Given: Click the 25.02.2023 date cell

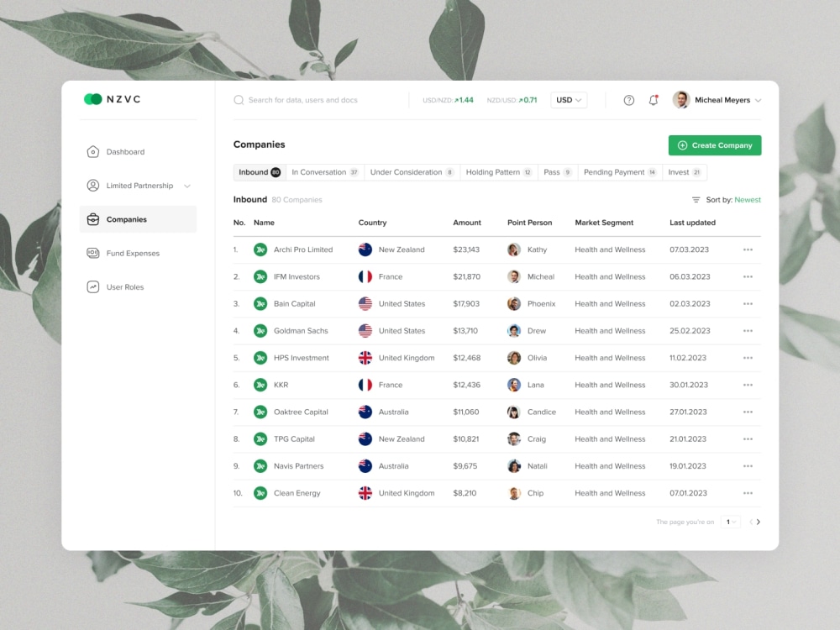Looking at the screenshot, I should (x=690, y=330).
